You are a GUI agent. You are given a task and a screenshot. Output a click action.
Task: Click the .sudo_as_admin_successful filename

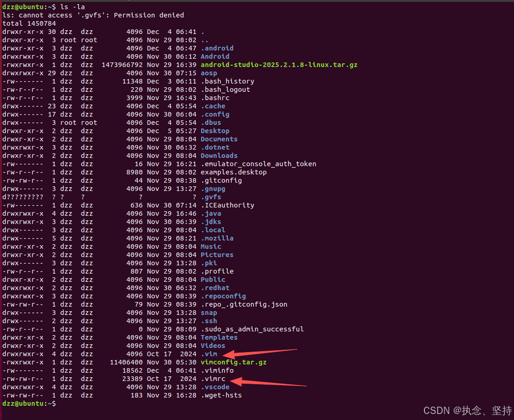coord(252,329)
